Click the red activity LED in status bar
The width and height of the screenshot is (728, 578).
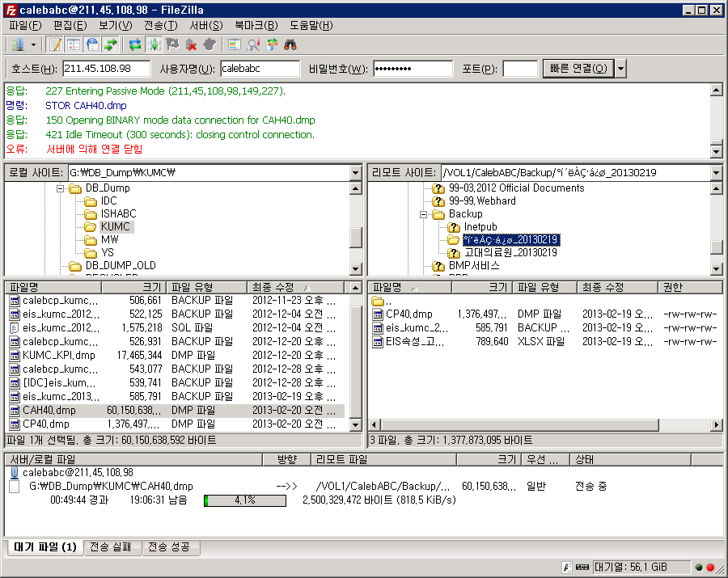710,567
